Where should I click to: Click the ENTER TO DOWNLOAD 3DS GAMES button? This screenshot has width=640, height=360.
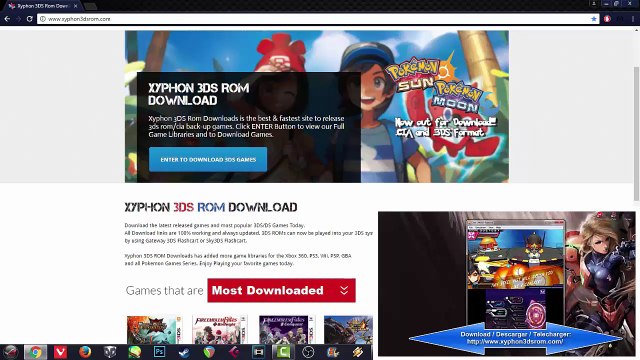[x=208, y=160]
